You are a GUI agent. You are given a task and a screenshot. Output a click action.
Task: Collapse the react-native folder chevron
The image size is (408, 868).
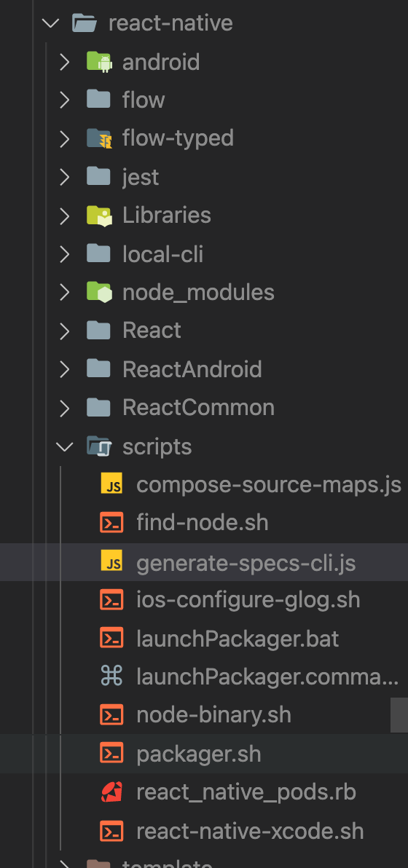click(x=51, y=23)
